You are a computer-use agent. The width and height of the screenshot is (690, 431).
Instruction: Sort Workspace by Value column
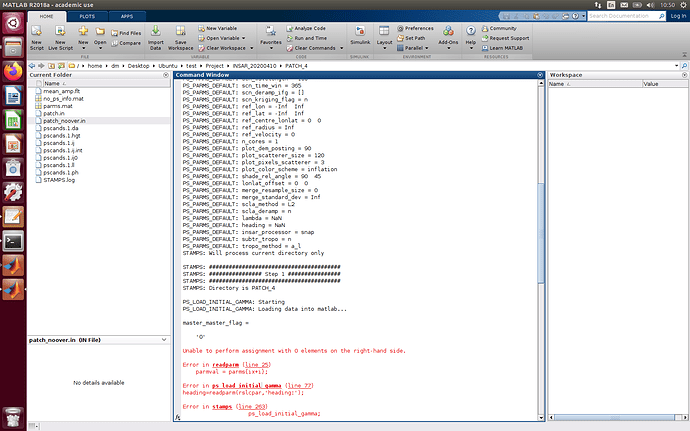point(665,84)
